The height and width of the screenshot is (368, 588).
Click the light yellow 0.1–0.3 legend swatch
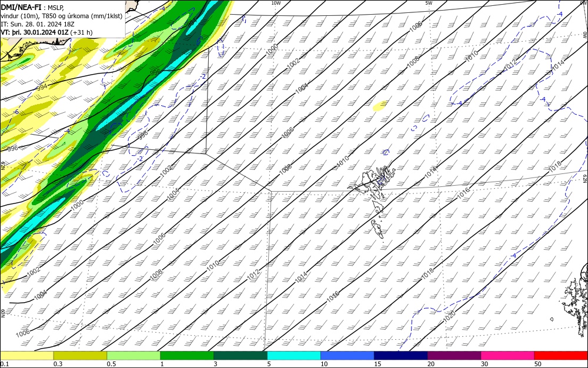click(x=26, y=356)
